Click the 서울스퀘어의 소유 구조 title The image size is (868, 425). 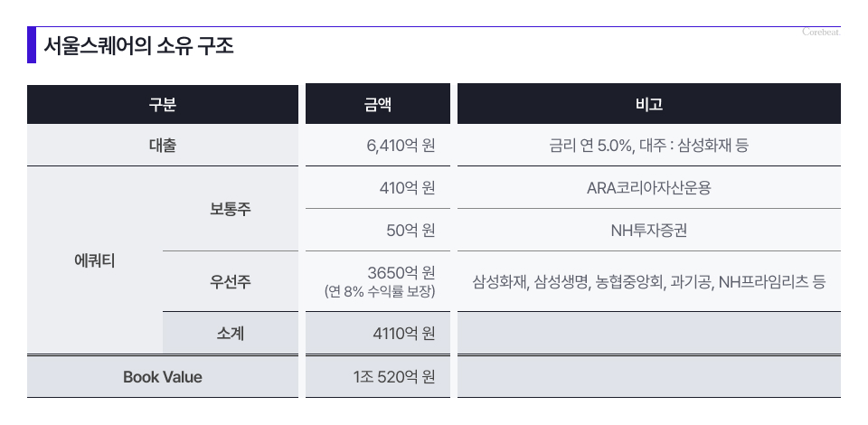138,46
